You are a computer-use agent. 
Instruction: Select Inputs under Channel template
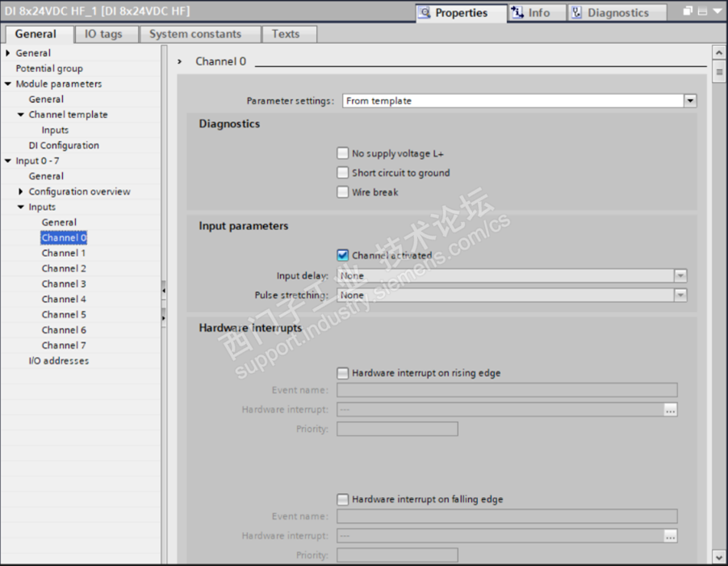(55, 130)
